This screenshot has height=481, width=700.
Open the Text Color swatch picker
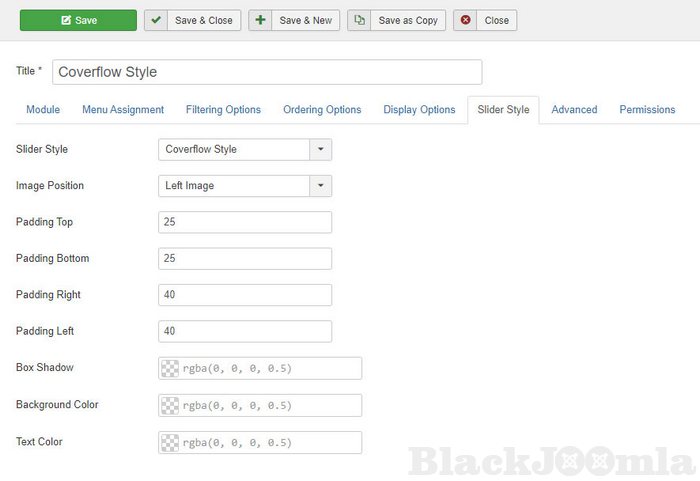[170, 442]
